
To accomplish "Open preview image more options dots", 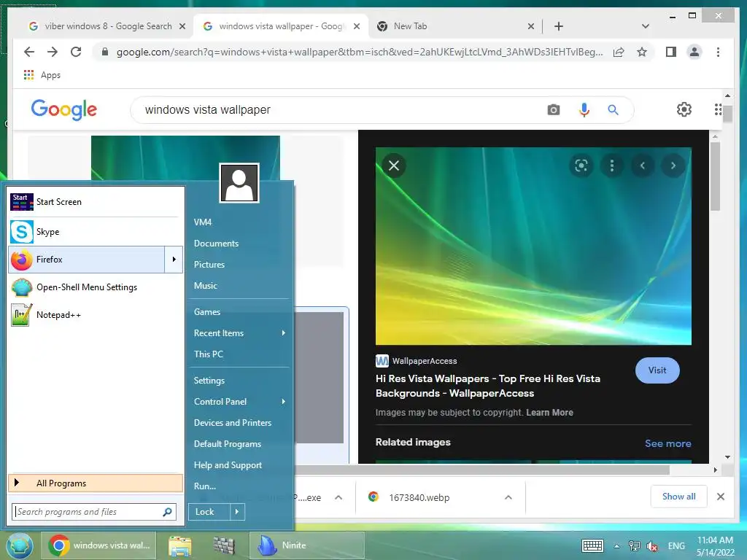I will click(612, 166).
